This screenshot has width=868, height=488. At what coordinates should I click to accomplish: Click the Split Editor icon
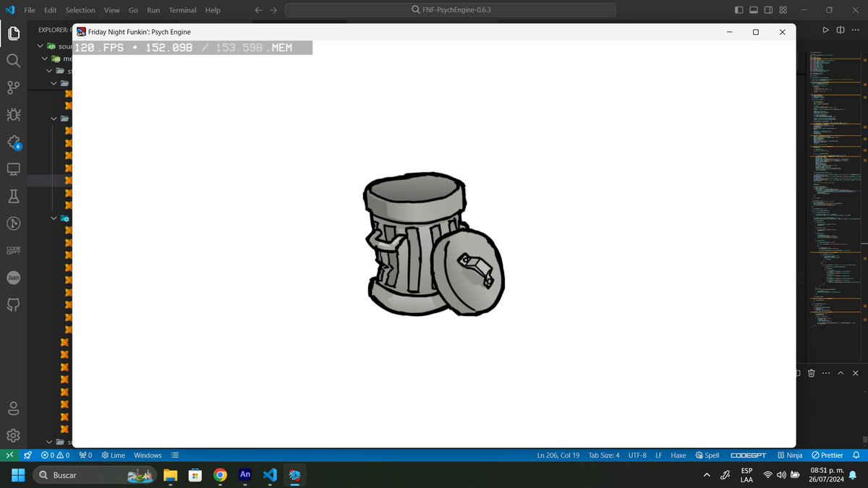tap(841, 30)
